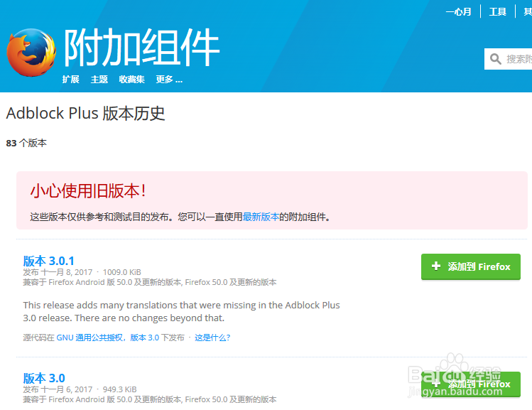
Task: Open the 收藏集 collections menu
Action: 132,80
